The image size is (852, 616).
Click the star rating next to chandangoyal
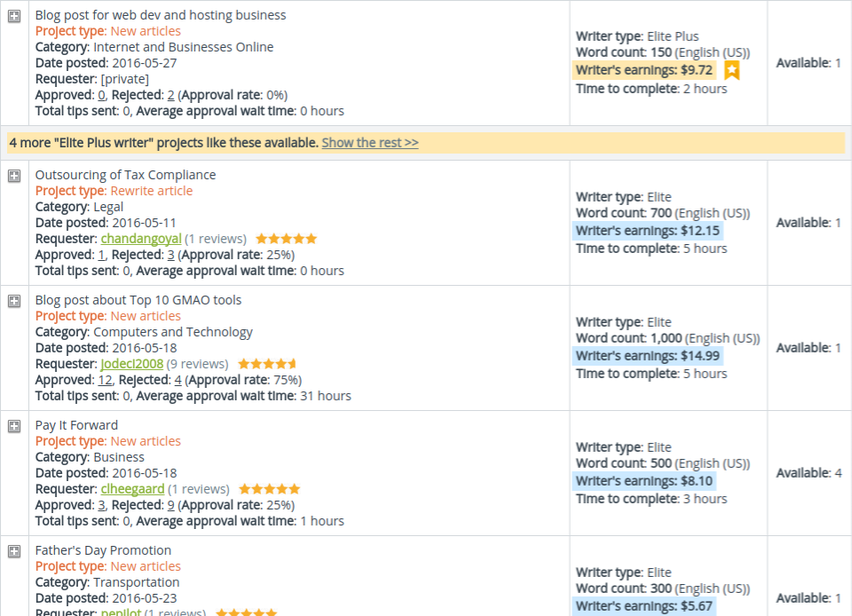click(286, 239)
